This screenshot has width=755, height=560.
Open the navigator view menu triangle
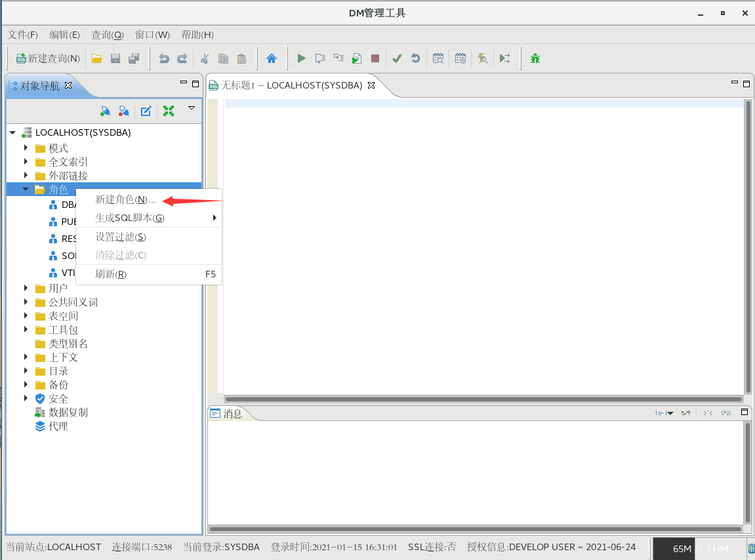coord(191,108)
